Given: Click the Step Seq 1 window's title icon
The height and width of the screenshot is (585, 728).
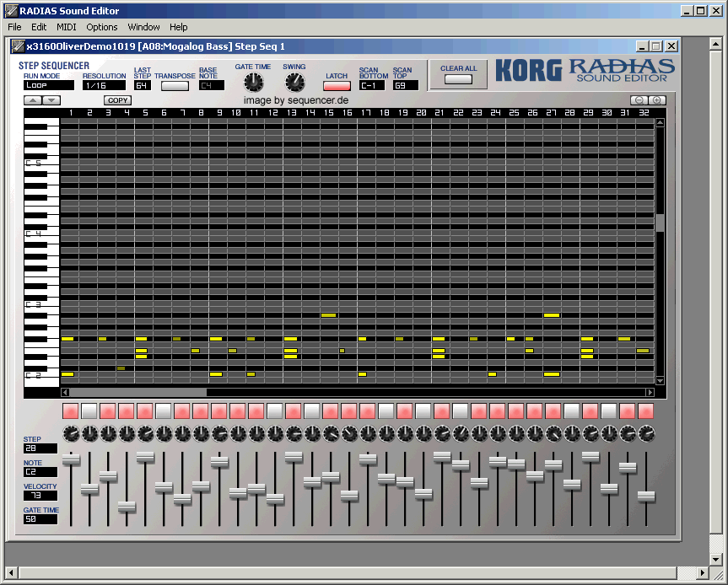Looking at the screenshot, I should point(18,46).
